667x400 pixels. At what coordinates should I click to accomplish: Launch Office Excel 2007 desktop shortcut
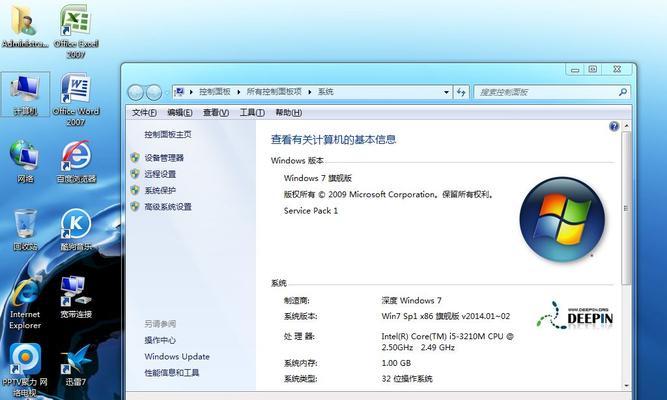click(x=76, y=31)
